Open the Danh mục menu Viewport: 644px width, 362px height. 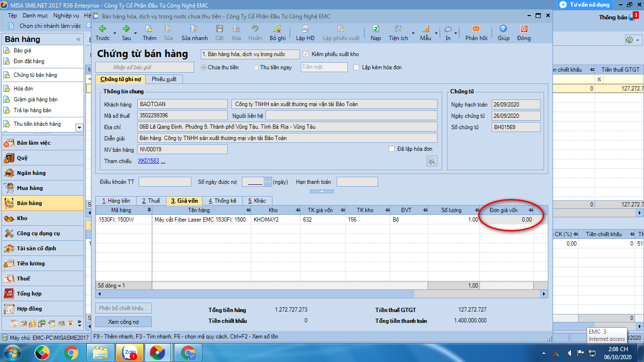[x=35, y=16]
